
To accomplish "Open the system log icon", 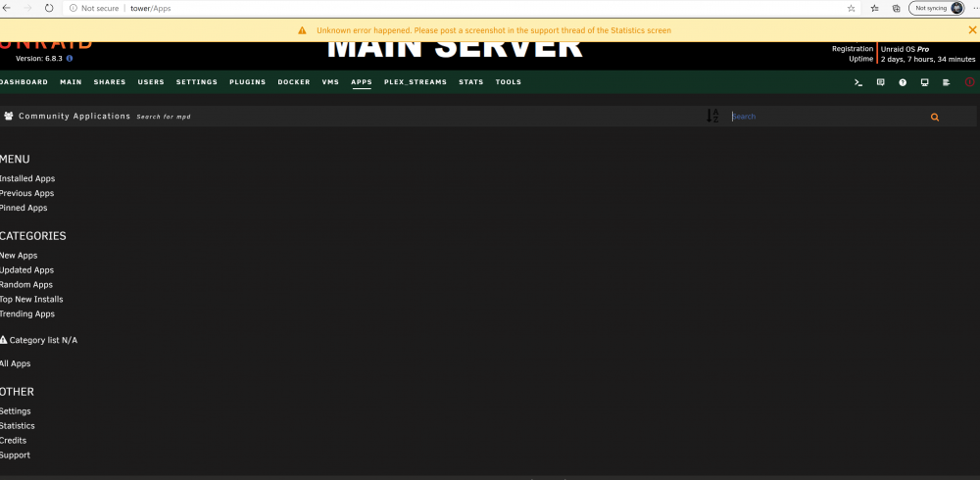I will [947, 82].
